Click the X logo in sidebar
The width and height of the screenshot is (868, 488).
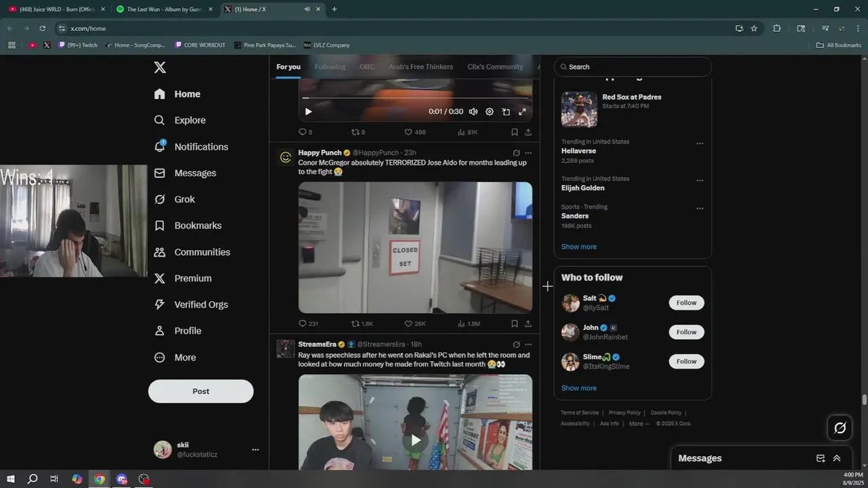point(160,67)
